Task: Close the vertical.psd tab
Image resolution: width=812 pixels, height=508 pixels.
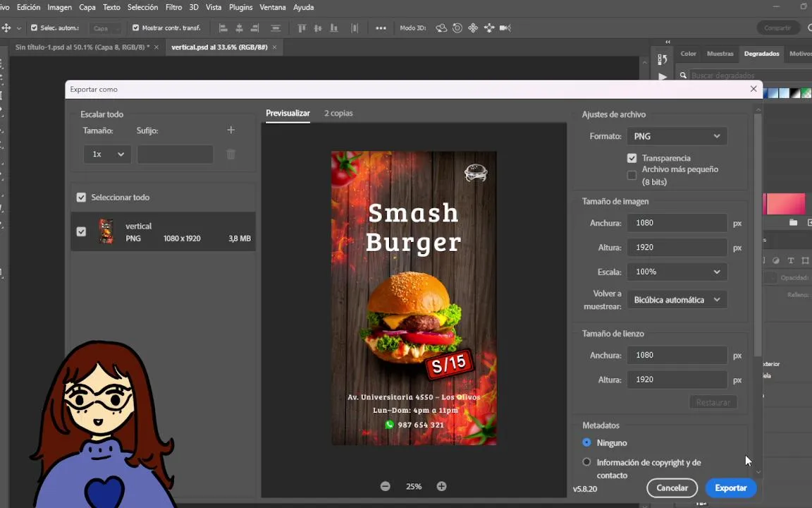Action: coord(274,47)
